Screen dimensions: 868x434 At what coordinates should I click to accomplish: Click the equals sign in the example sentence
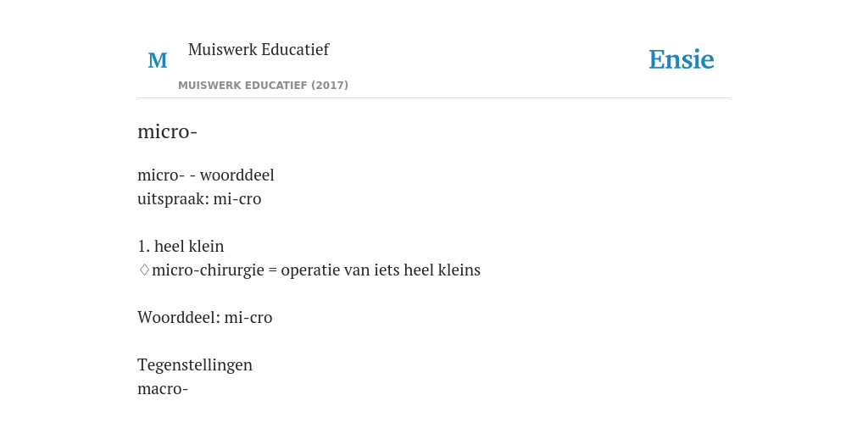272,270
